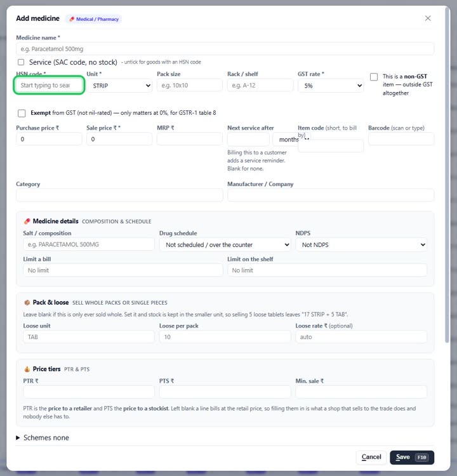Click the 'PTR is the price to a retailer' note
The width and height of the screenshot is (457, 476).
[220, 413]
